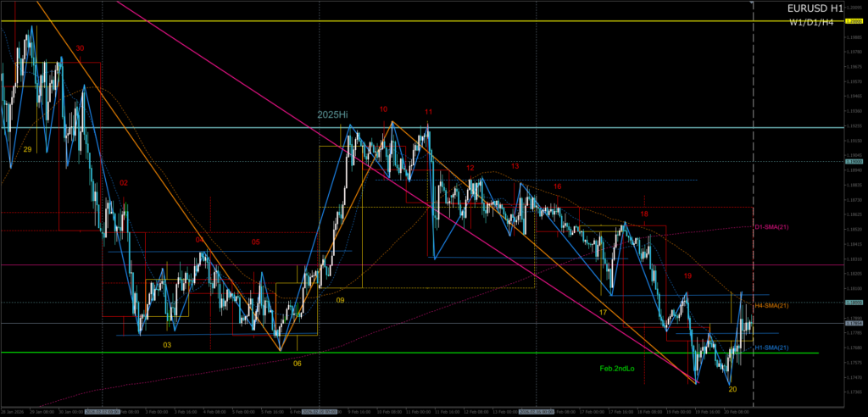Screen dimensions: 868x417
Task: Select the 2025Hi text label
Action: click(x=333, y=114)
